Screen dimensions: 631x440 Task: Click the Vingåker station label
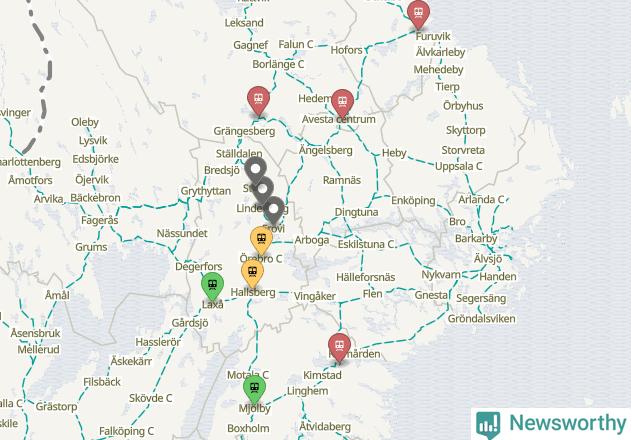point(315,296)
